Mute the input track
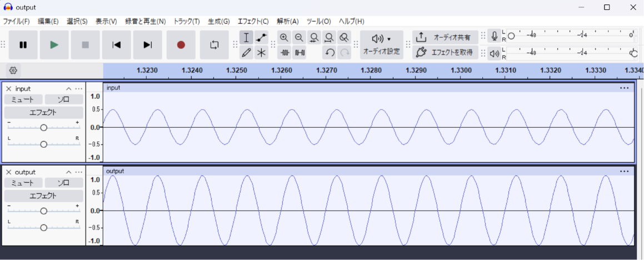This screenshot has height=260, width=644. pyautogui.click(x=23, y=99)
